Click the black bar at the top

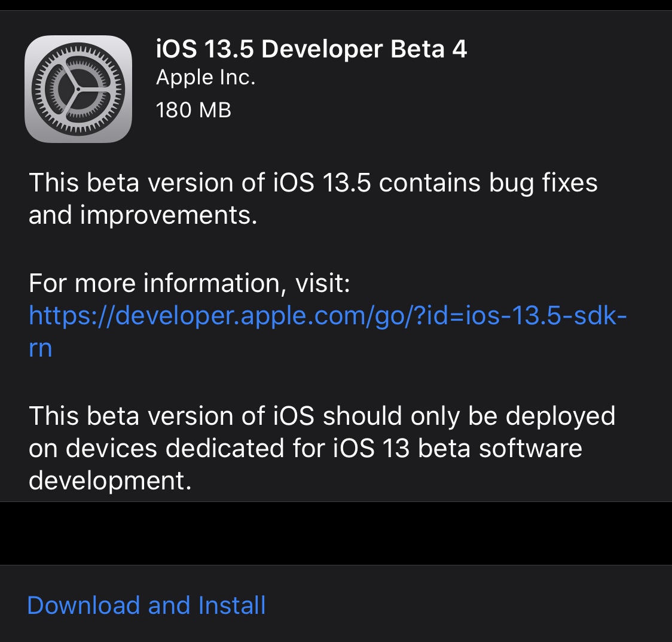[x=336, y=5]
